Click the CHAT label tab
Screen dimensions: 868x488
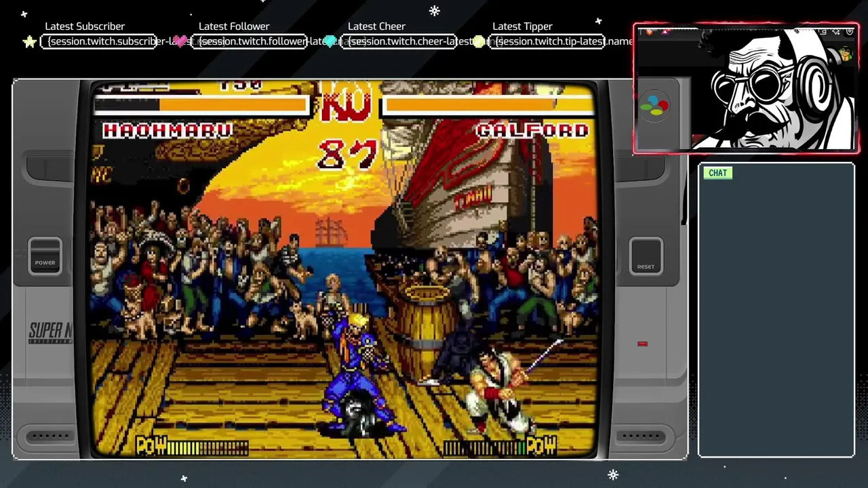tap(717, 173)
